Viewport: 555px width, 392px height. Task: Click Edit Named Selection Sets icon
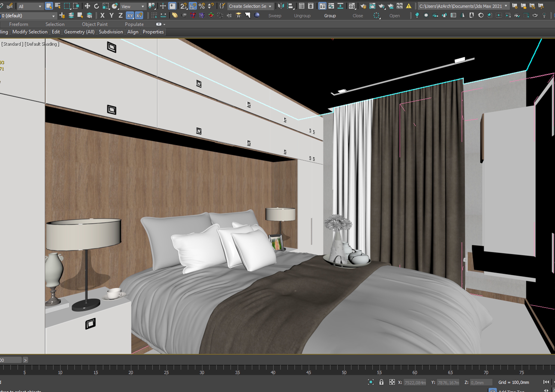click(x=222, y=6)
